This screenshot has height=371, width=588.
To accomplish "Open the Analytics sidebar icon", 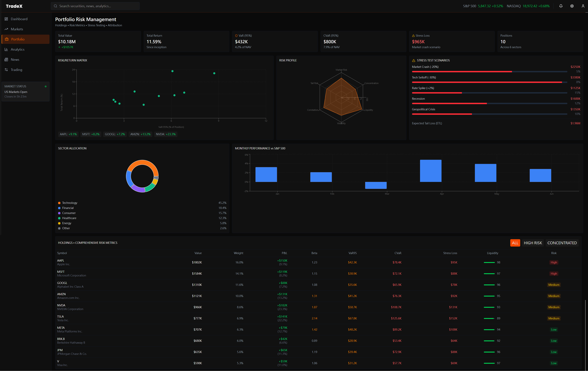I will click(7, 49).
